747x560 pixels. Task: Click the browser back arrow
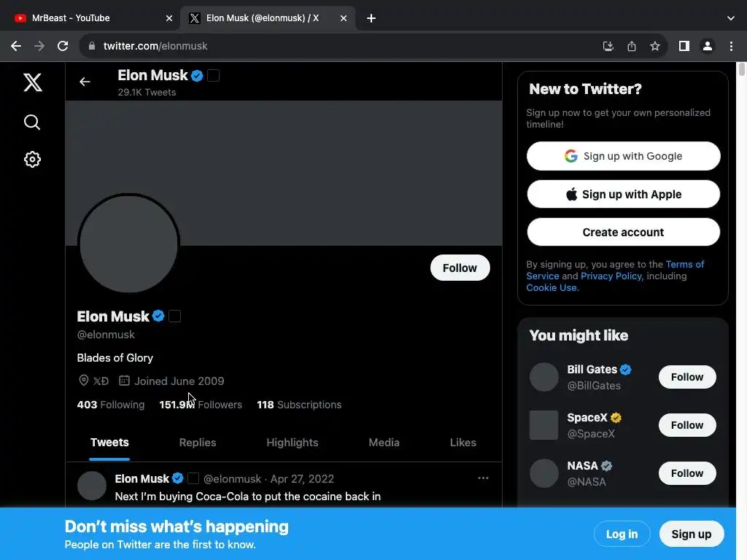pyautogui.click(x=16, y=46)
